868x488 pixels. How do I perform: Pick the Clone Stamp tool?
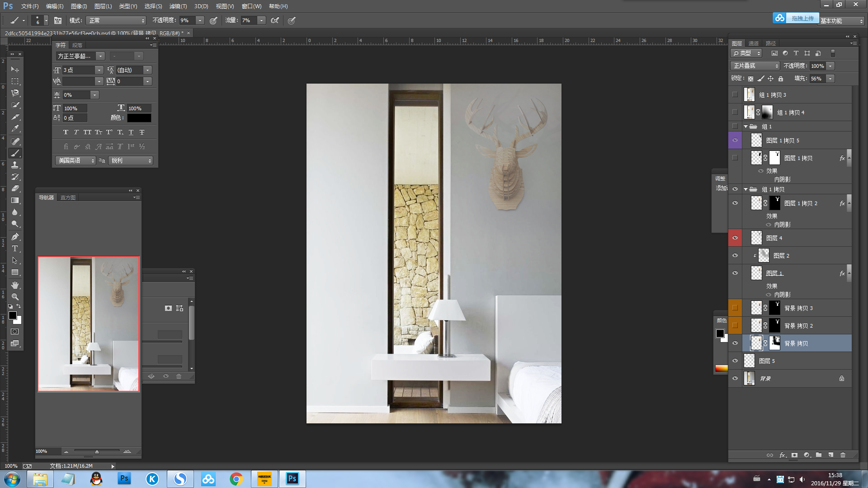point(15,165)
